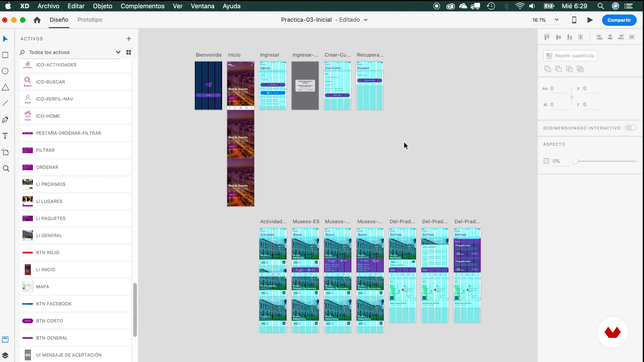The image size is (644, 362).
Task: Select the BTN FACEBOOK asset
Action: coord(75,304)
